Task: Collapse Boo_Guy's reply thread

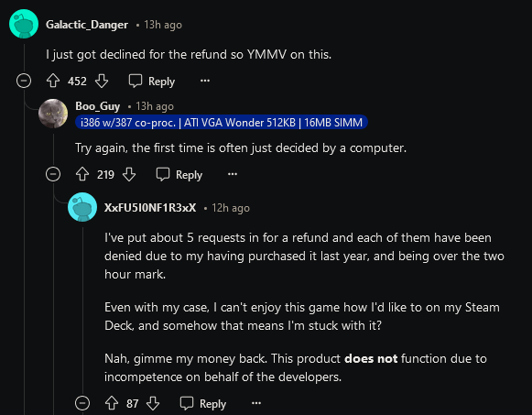Action: click(53, 174)
